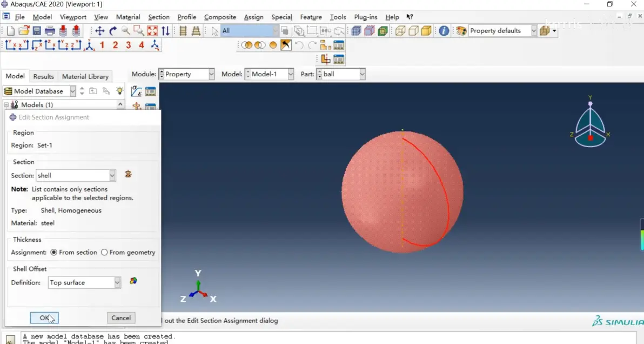
Task: Apply saved custom view 1
Action: [x=102, y=45]
